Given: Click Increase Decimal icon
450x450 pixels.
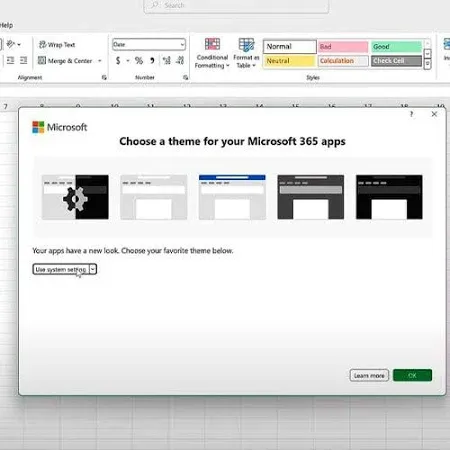Looking at the screenshot, I should point(166,61).
